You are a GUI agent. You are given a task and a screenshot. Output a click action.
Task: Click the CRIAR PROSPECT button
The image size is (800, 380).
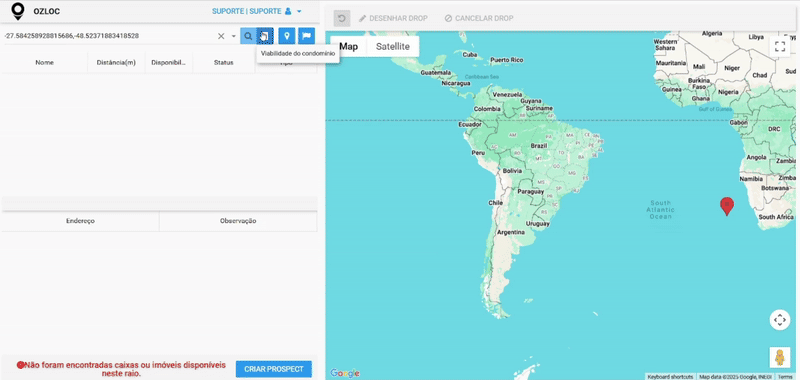tap(273, 369)
